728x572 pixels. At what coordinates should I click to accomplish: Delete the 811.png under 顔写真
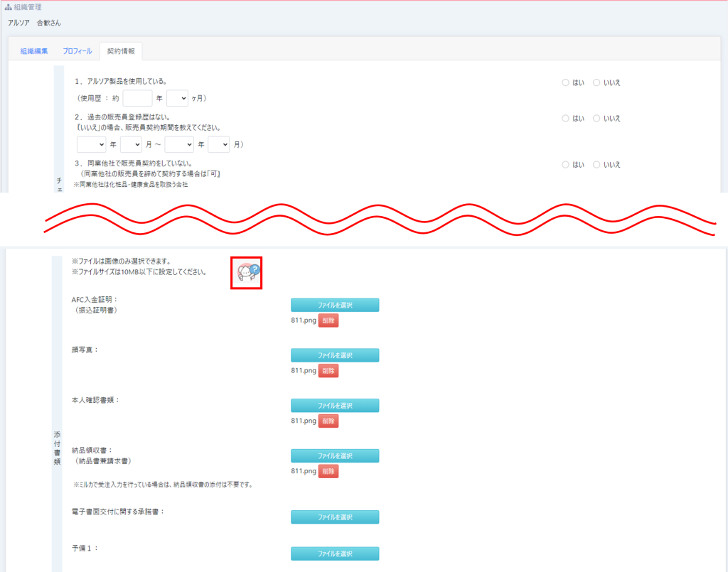click(328, 370)
